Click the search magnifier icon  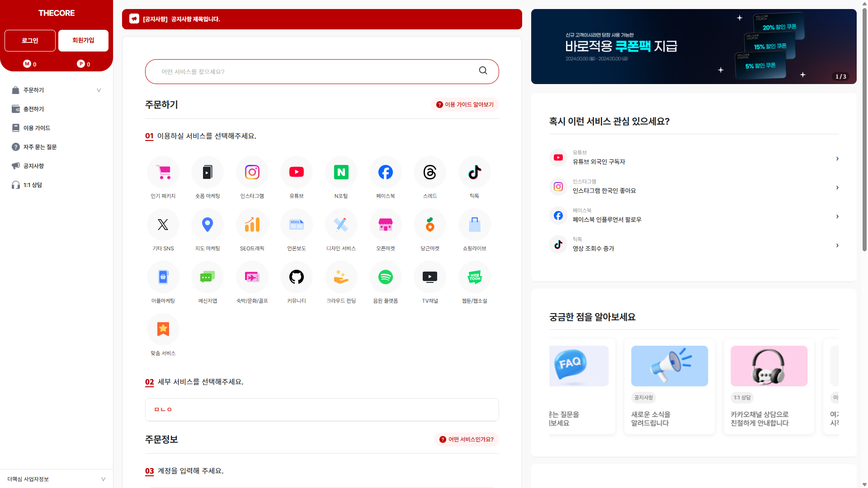pos(483,71)
